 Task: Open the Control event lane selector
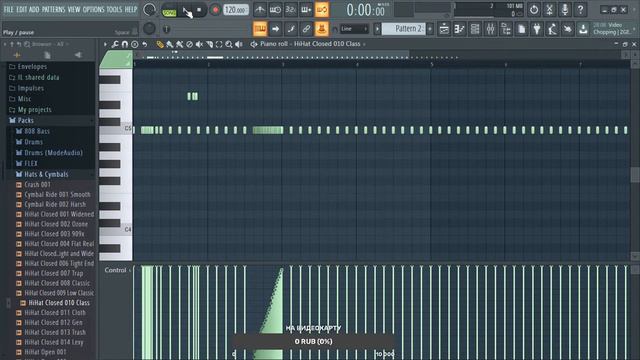(x=117, y=270)
